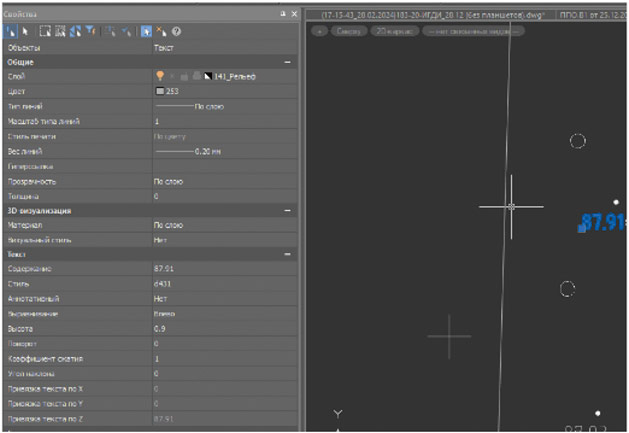
Task: Edit the Поворот value 0
Action: coord(225,344)
